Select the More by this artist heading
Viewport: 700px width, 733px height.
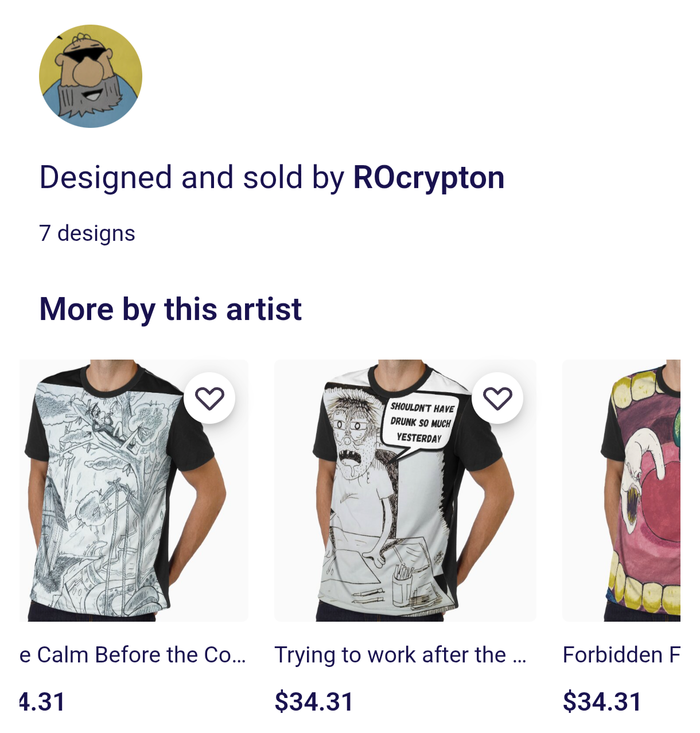point(170,309)
